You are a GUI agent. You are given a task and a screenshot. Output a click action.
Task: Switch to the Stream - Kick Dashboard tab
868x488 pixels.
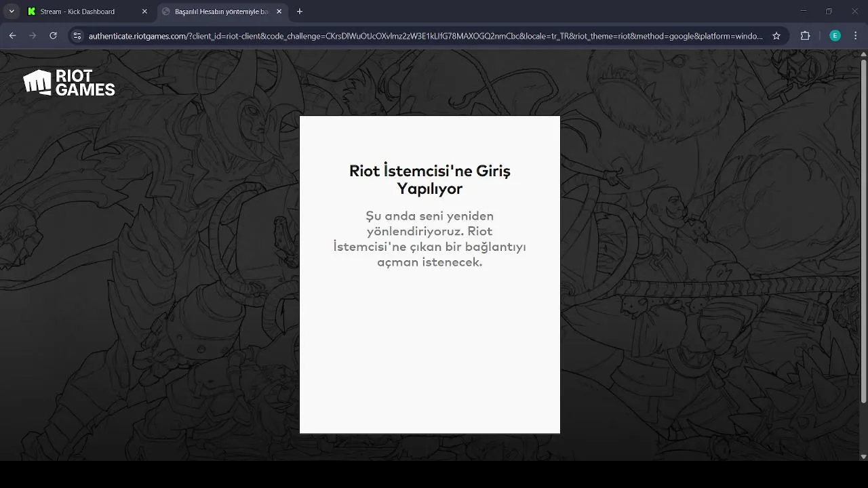coord(87,12)
